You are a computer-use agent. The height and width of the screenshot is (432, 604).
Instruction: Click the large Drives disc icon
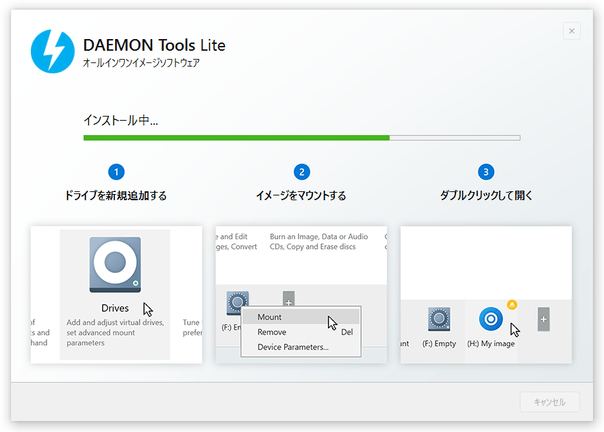tap(115, 265)
